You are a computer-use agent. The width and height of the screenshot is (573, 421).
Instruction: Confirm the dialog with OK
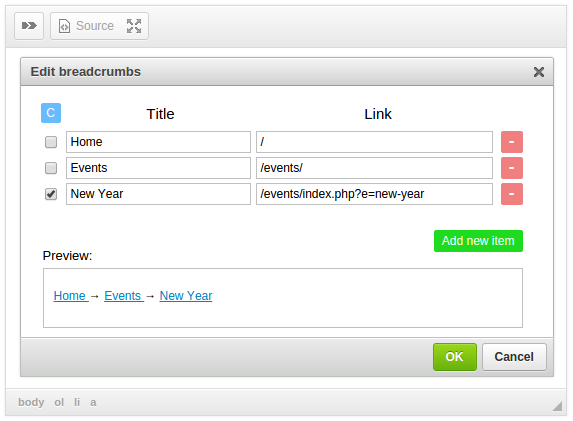pos(455,357)
